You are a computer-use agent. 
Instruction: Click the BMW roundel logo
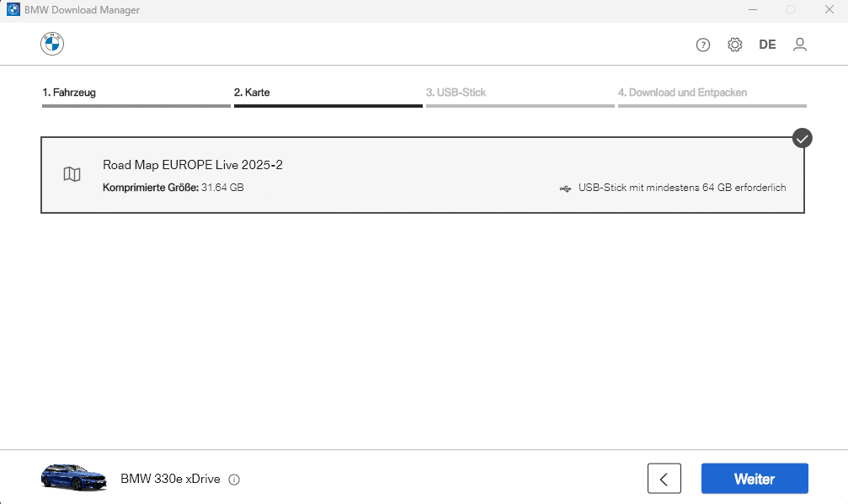pyautogui.click(x=52, y=44)
